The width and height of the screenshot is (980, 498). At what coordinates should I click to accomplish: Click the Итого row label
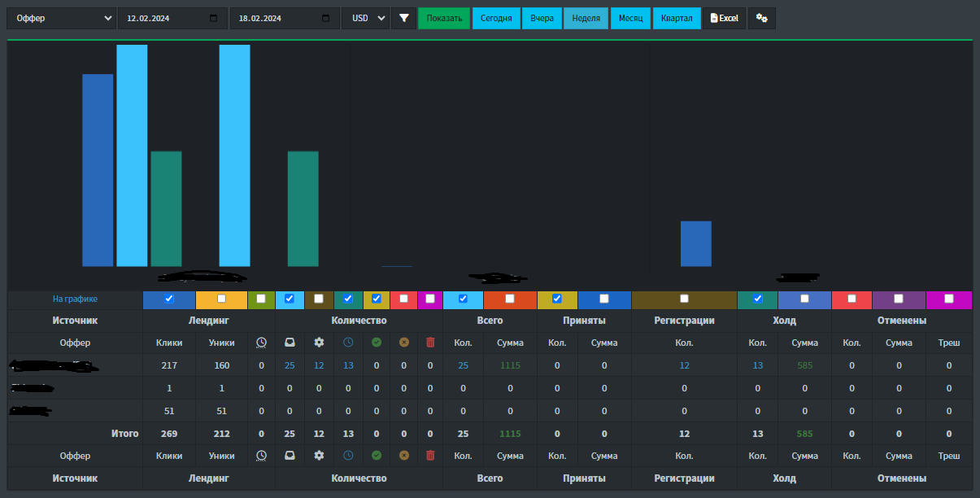(124, 434)
